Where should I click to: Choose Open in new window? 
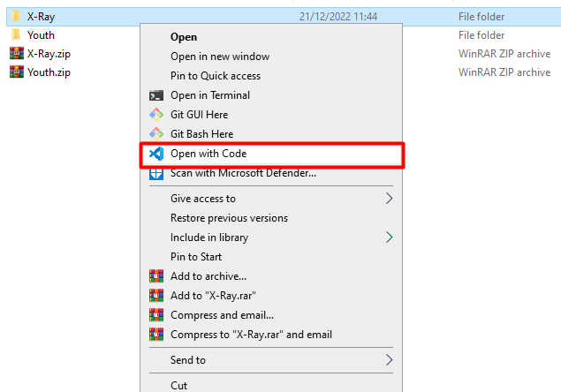click(x=220, y=57)
